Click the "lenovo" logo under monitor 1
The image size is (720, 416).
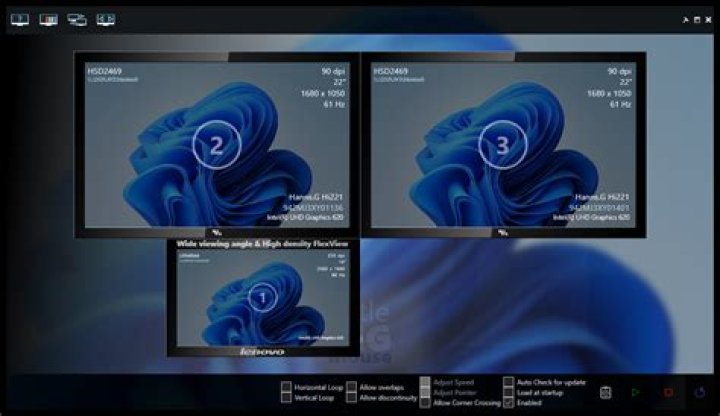click(x=263, y=352)
